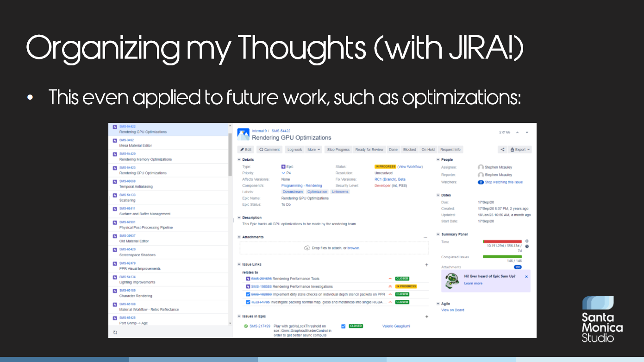Click the Summary Panel help question icon
The height and width of the screenshot is (362, 644).
(x=526, y=247)
